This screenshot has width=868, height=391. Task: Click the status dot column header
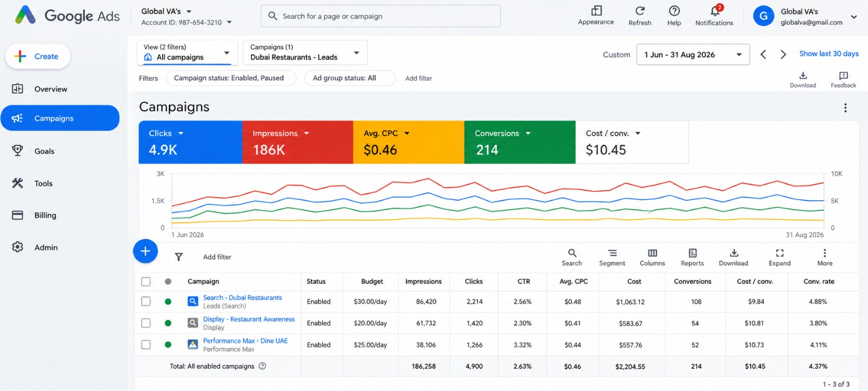(168, 281)
